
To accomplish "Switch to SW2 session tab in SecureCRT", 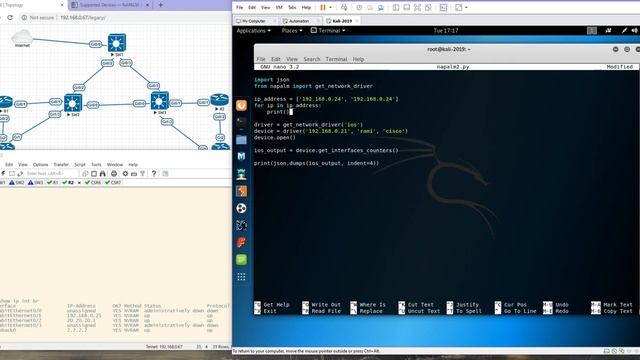I will [17, 182].
